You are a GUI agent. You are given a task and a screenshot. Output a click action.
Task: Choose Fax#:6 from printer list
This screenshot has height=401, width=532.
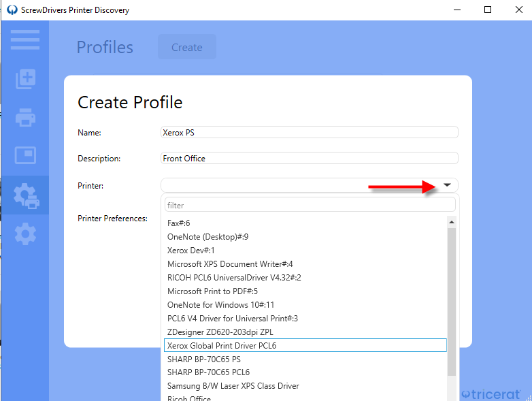(x=305, y=223)
